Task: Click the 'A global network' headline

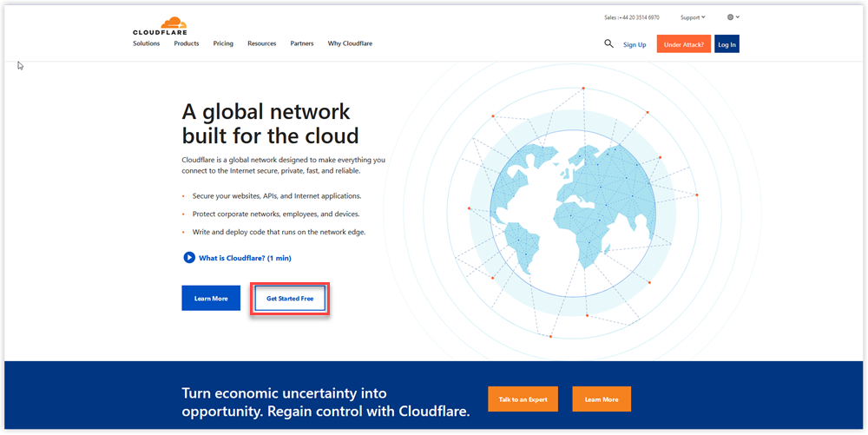Action: coord(270,123)
